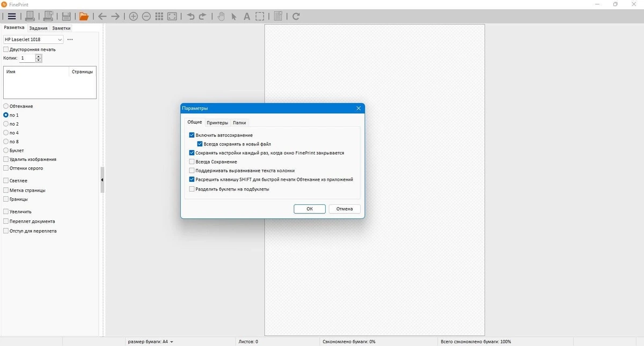Click the Refresh circular arrow icon
The width and height of the screenshot is (644, 346).
click(296, 16)
